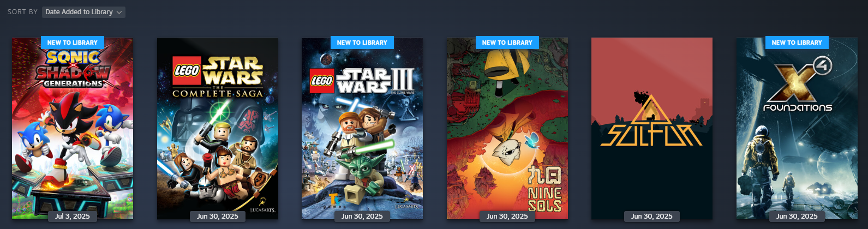Click the red LEGO logo on Complete Saga cover
The height and width of the screenshot is (229, 868).
(x=187, y=70)
